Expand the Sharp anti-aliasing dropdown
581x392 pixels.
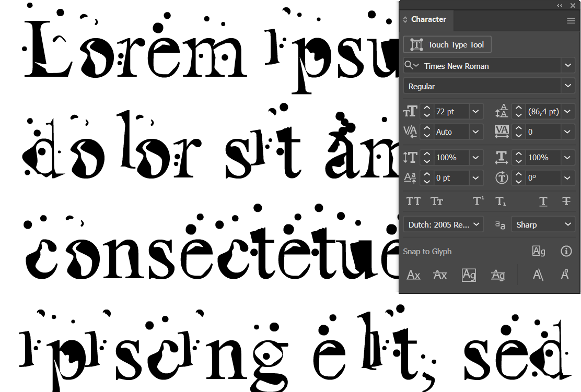click(x=568, y=224)
